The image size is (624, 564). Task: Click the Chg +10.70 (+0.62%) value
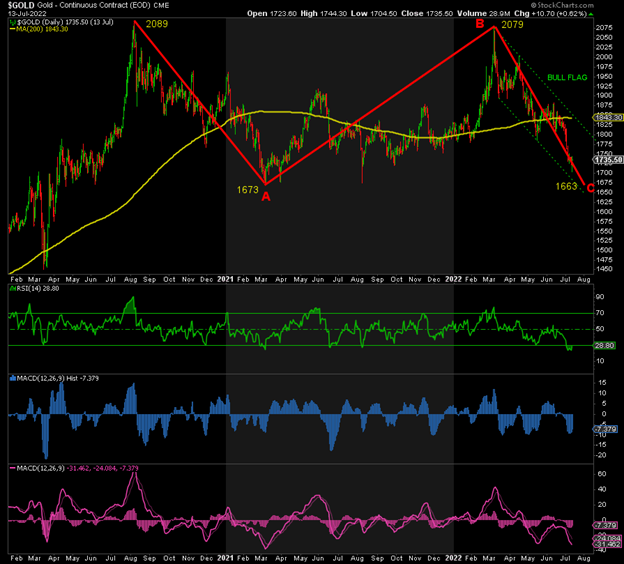coord(559,14)
